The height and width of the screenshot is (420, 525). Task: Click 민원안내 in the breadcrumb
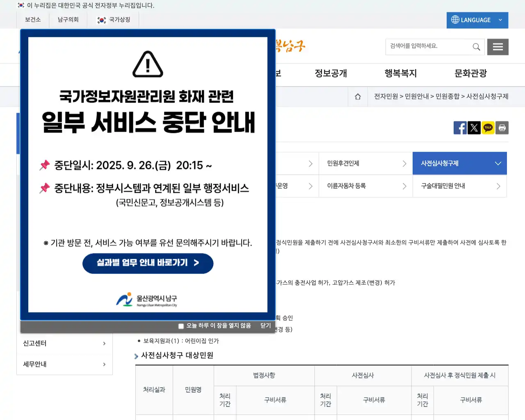[x=417, y=96]
